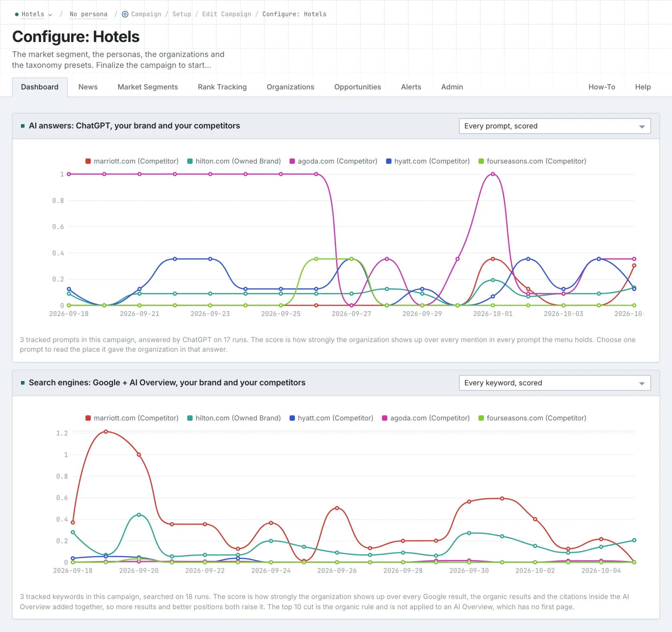The height and width of the screenshot is (632, 672).
Task: View the Opportunities tab
Action: (x=358, y=87)
